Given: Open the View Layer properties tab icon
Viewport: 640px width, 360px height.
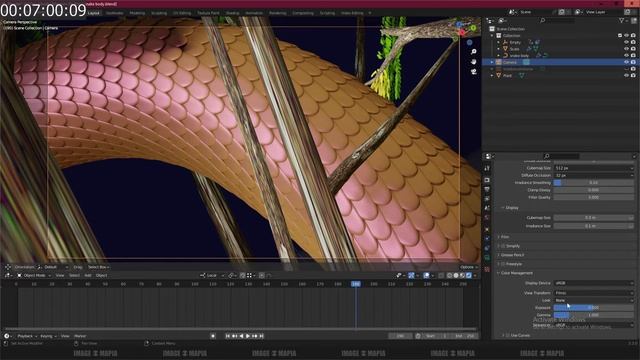Looking at the screenshot, I should (487, 198).
